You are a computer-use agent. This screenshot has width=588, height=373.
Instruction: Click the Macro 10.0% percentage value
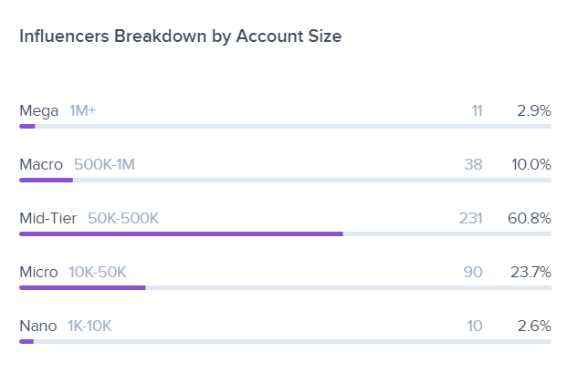coord(531,165)
